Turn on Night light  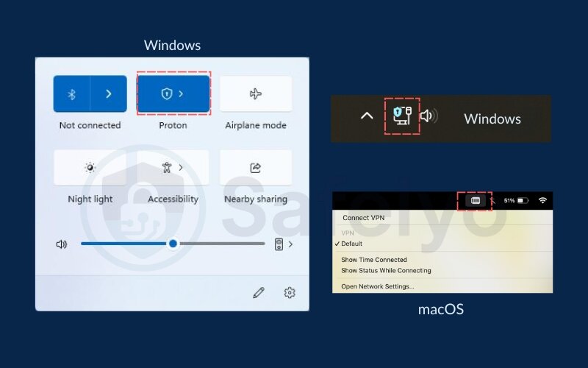[90, 168]
